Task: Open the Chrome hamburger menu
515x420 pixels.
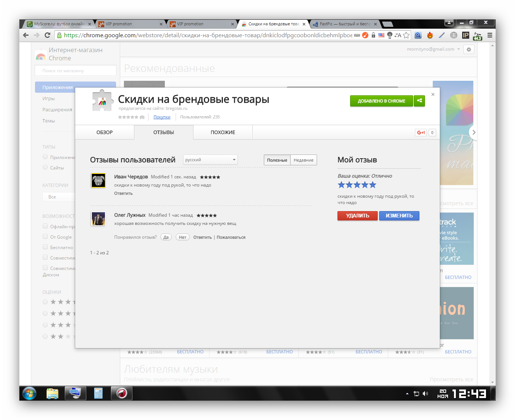Action: 490,35
